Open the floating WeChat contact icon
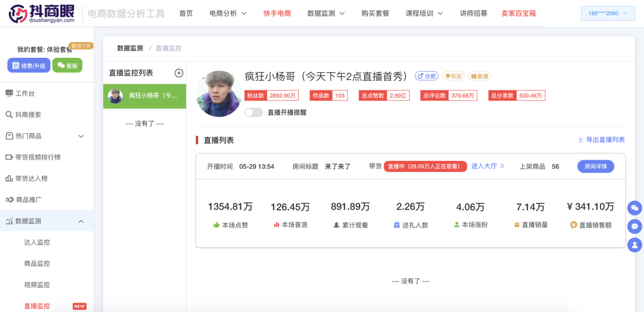The width and height of the screenshot is (644, 312). pyautogui.click(x=634, y=208)
